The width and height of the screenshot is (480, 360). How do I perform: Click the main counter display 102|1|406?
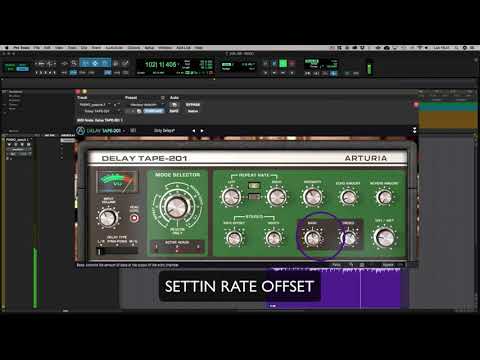pos(160,64)
